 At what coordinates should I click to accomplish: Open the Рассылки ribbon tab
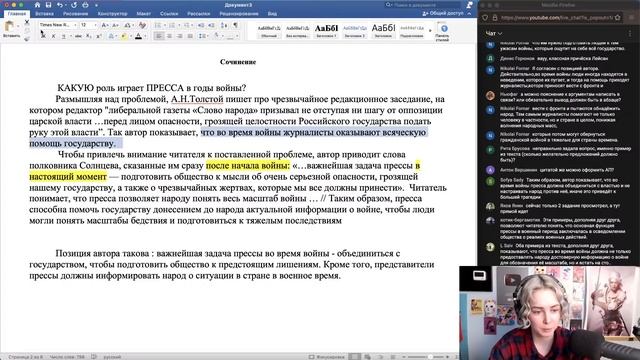[199, 13]
